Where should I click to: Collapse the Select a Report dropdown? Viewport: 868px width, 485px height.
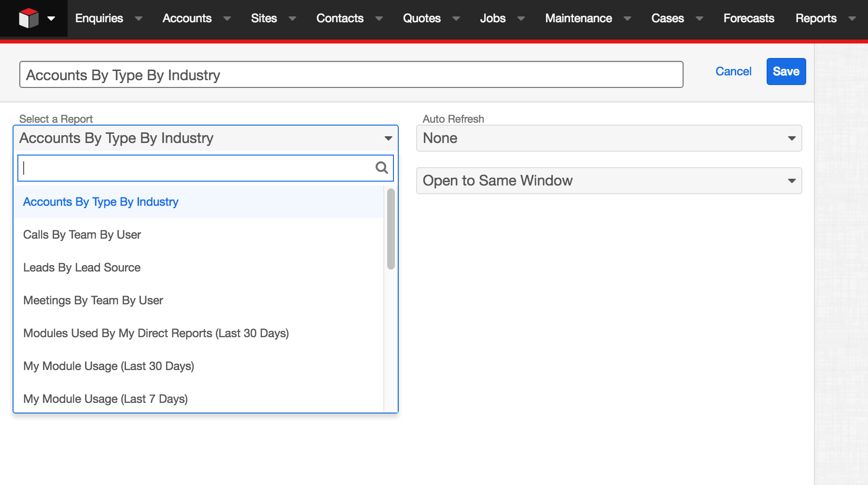[206, 138]
